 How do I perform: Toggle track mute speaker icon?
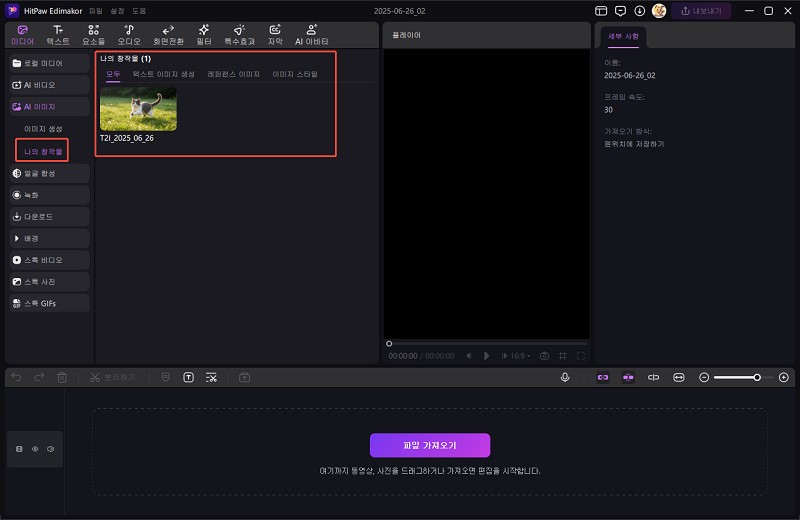coord(51,449)
